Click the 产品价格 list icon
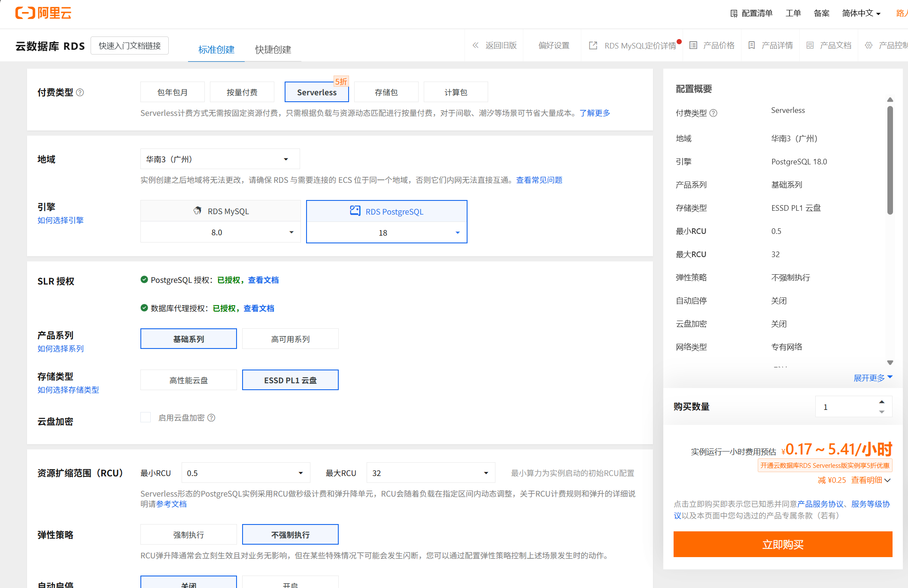 [x=693, y=45]
